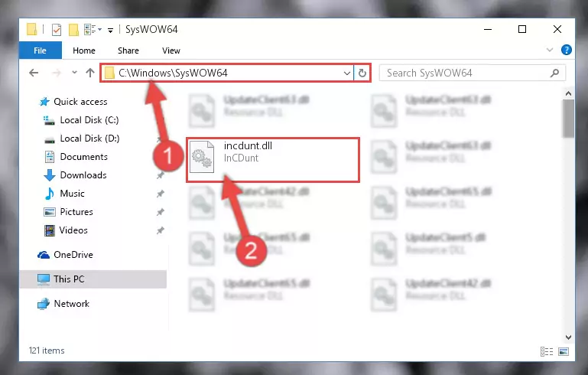
Task: Expand the address bar history dropdown
Action: click(347, 73)
